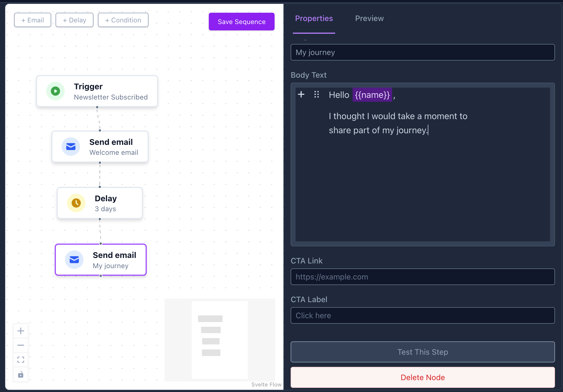Image resolution: width=563 pixels, height=392 pixels.
Task: Click the drag handle dots in body editor
Action: pos(317,95)
